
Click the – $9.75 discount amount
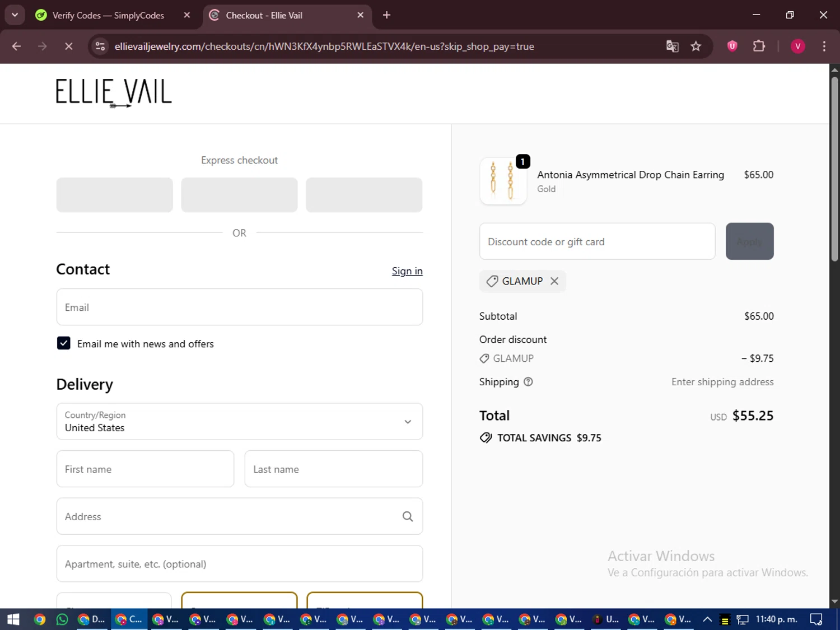(x=757, y=358)
